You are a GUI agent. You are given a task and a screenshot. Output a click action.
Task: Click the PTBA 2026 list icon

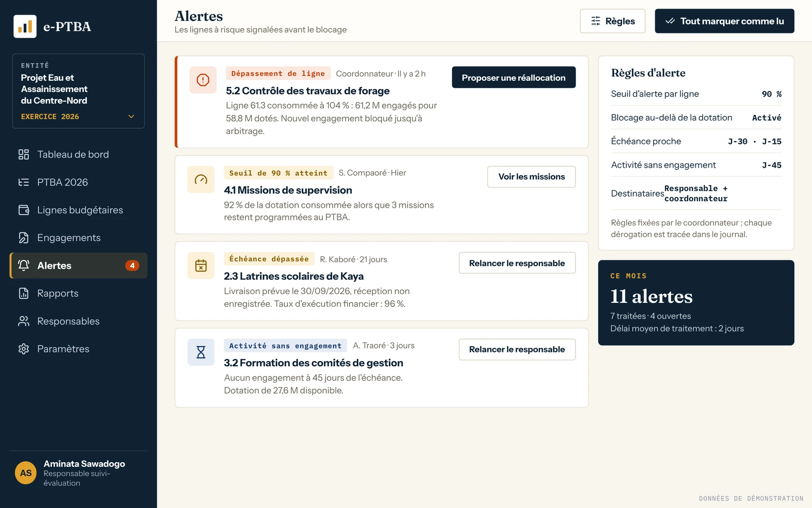[24, 182]
